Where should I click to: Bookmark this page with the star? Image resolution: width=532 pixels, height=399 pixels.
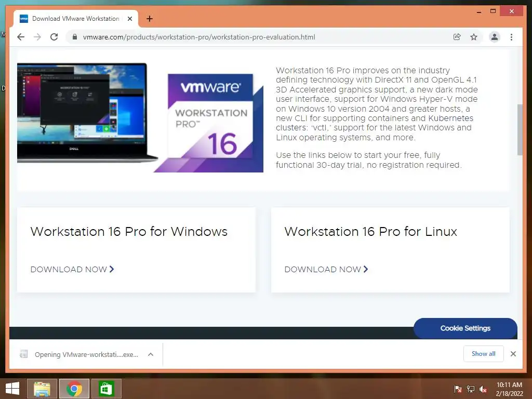pos(474,37)
